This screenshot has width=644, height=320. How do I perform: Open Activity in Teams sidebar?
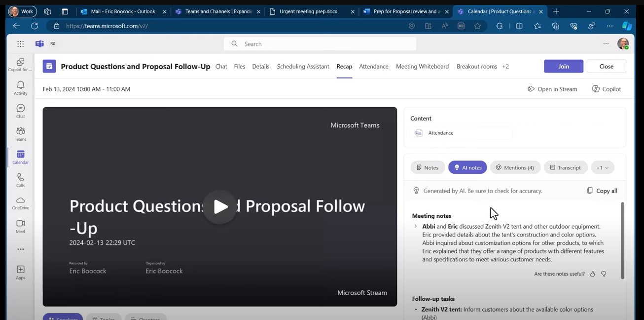coord(20,88)
